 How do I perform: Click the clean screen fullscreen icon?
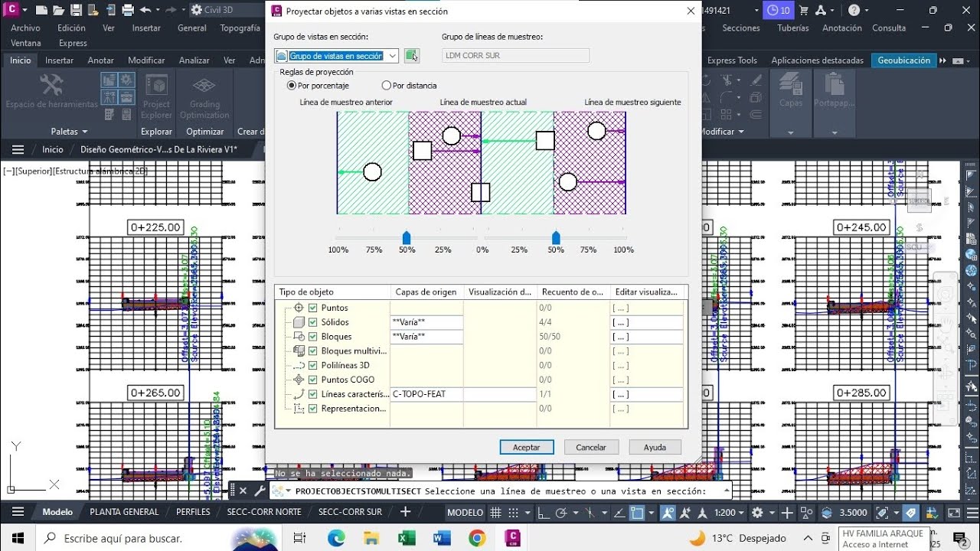[x=954, y=513]
